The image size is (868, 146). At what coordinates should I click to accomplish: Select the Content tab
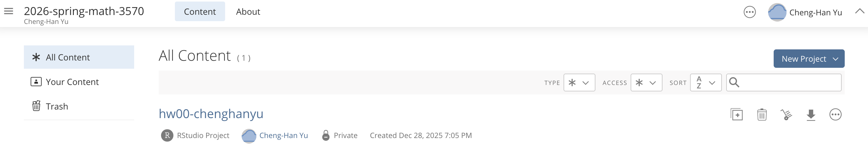200,12
